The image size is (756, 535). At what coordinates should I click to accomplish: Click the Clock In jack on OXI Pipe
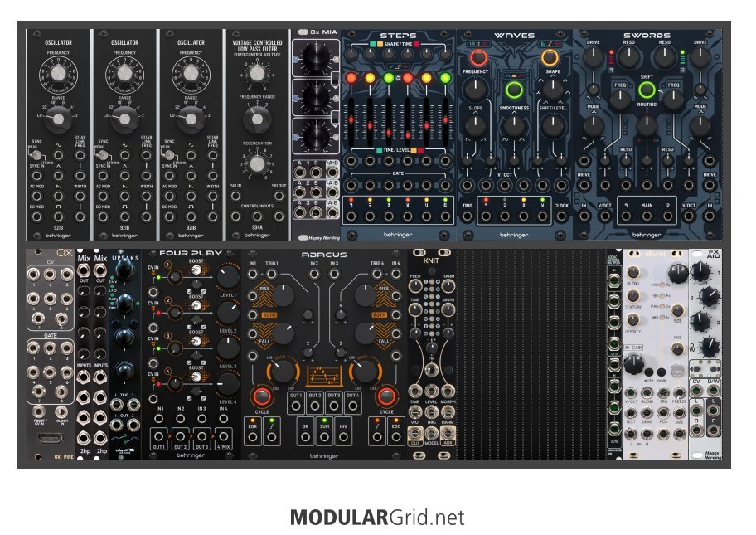pyautogui.click(x=61, y=412)
